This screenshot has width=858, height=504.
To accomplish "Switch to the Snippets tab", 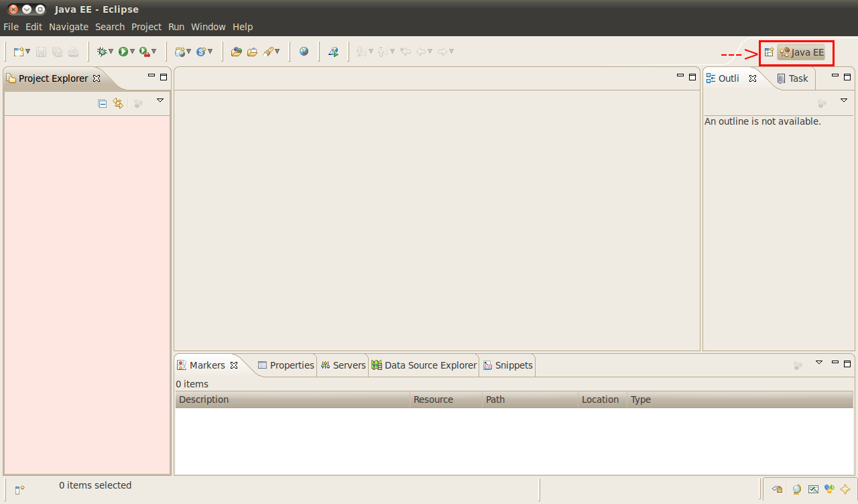I will [x=508, y=365].
